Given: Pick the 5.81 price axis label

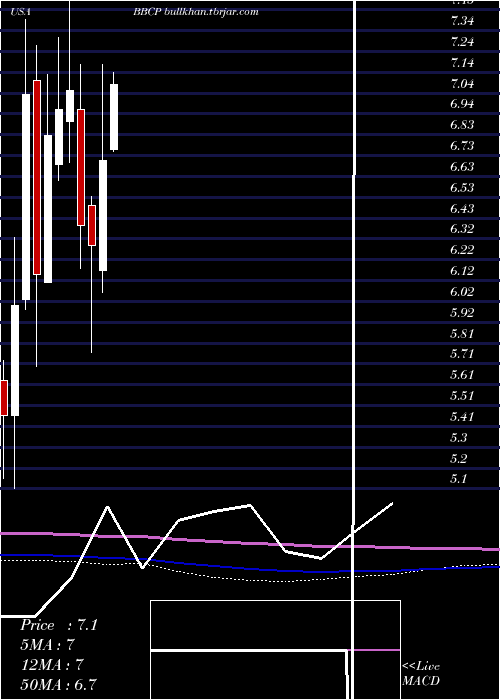Looking at the screenshot, I should click(x=462, y=333).
